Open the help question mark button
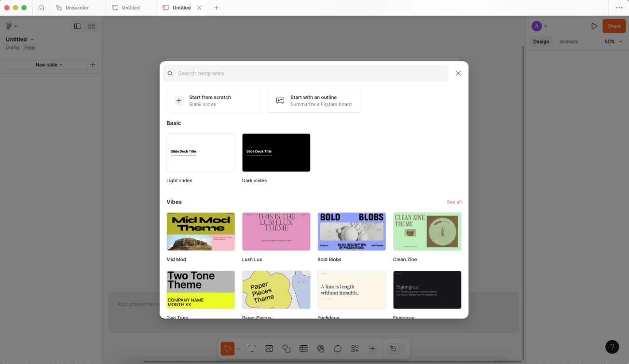The width and height of the screenshot is (629, 364). 612,347
